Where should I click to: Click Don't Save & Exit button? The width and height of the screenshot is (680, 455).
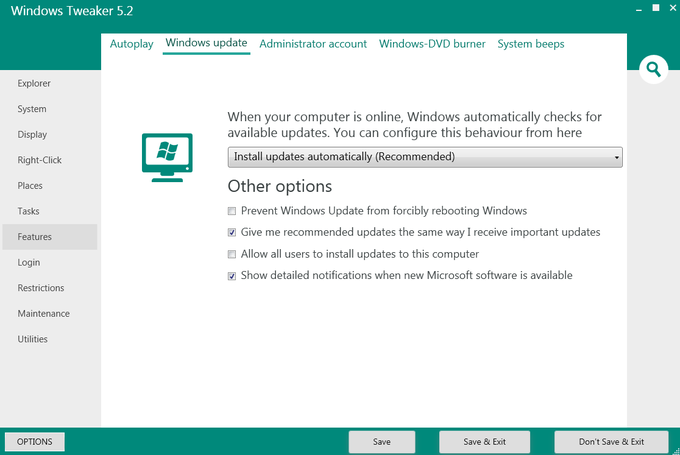point(611,442)
